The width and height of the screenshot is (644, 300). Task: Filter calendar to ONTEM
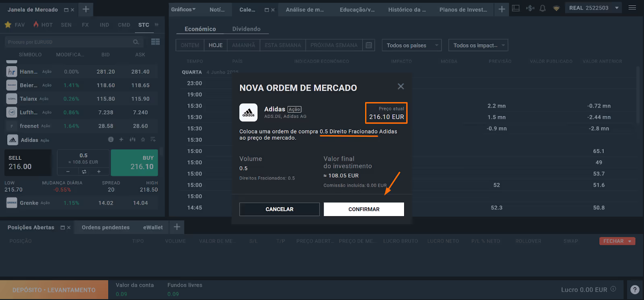(x=190, y=45)
